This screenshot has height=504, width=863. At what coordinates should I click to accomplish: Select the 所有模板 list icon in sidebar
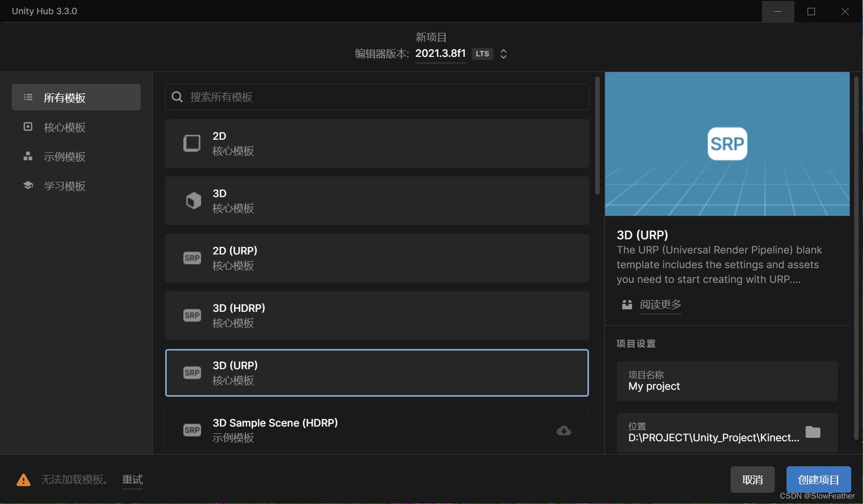28,97
